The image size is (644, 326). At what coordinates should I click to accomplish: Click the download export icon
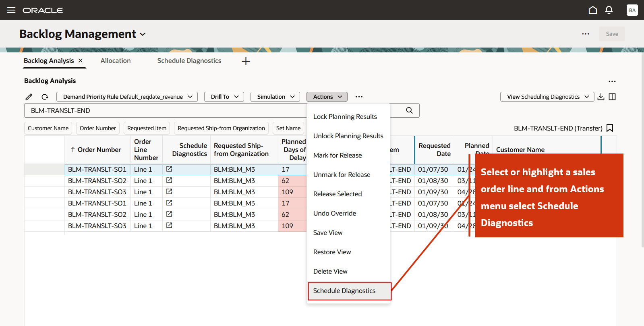click(x=601, y=97)
